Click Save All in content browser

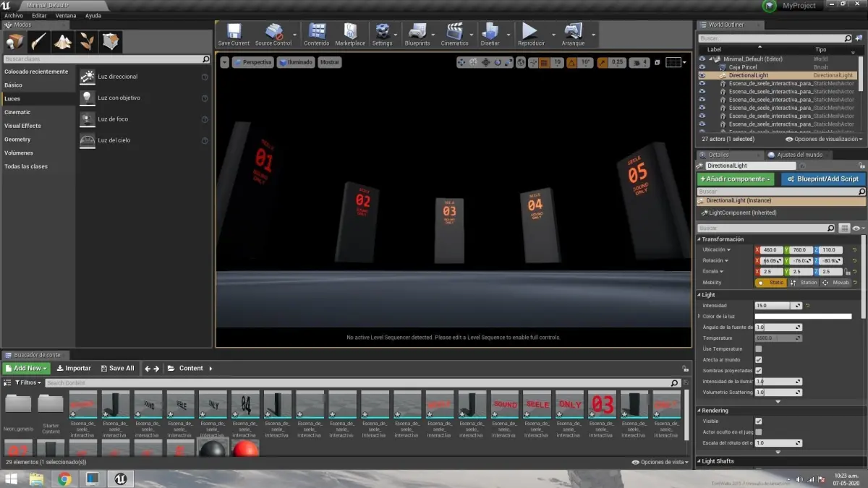117,368
